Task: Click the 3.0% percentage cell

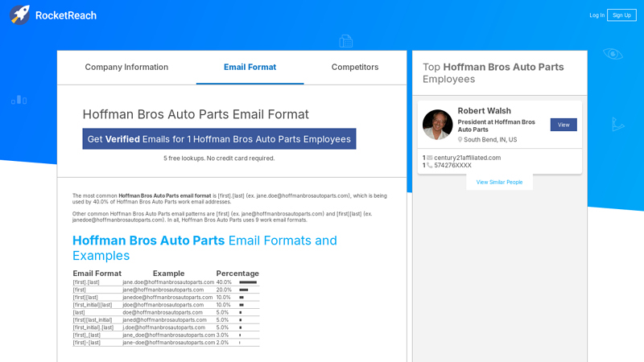Action: click(x=222, y=335)
